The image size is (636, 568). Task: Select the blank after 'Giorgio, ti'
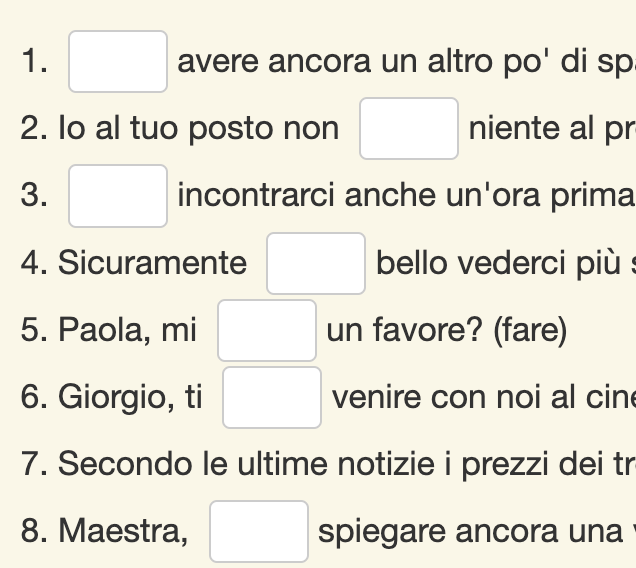pos(272,398)
